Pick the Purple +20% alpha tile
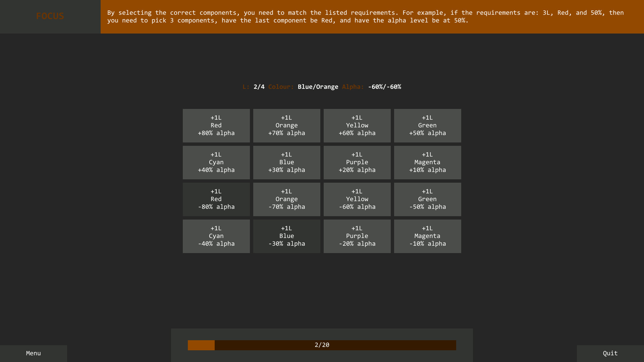 tap(357, 162)
